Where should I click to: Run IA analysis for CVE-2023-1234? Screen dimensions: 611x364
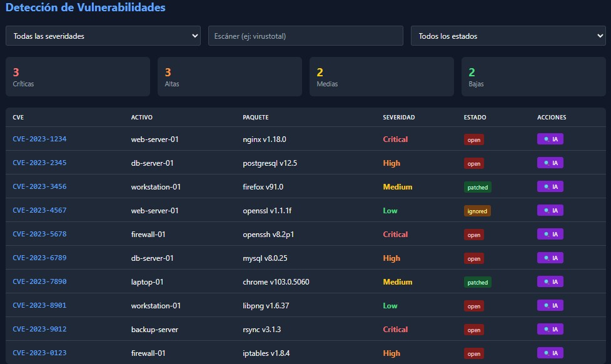[550, 139]
